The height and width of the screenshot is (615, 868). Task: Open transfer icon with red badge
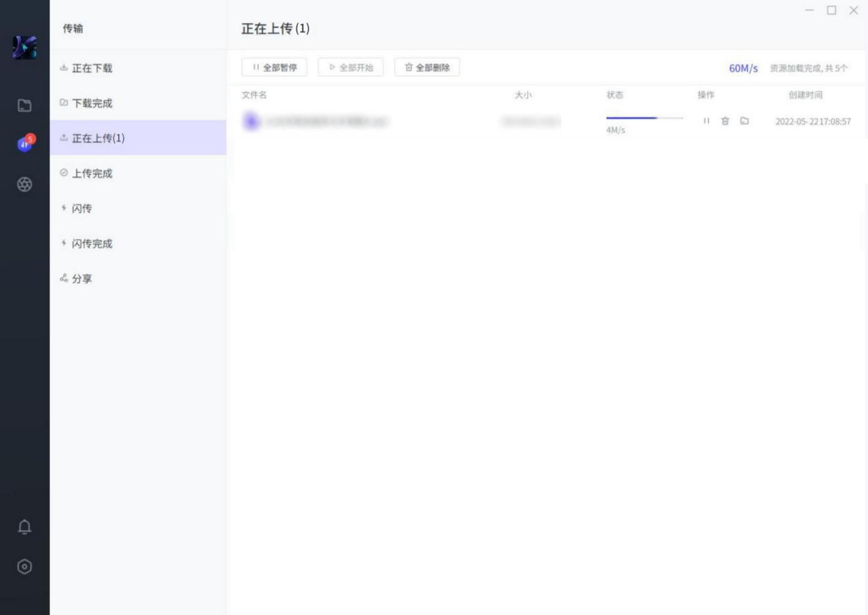click(x=25, y=144)
